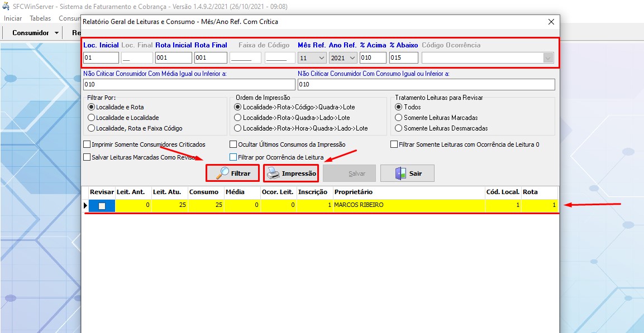Viewport: 644px width, 333px height.
Task: Click the Loc. Inicial input field
Action: pos(101,58)
